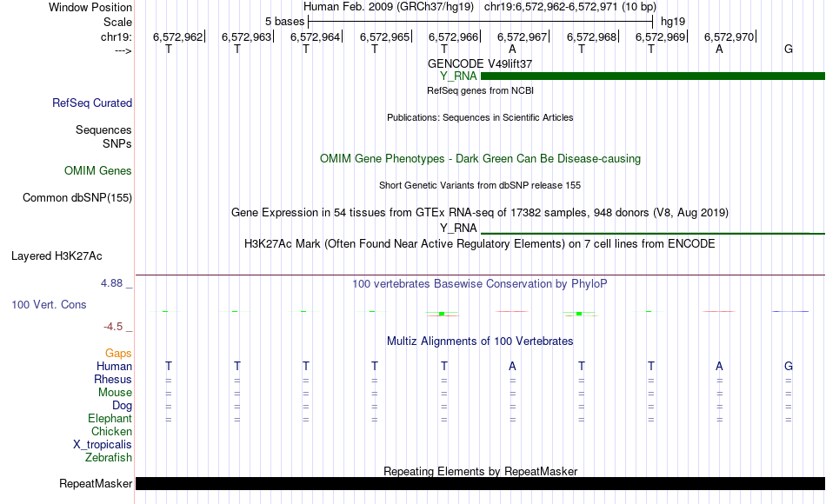Click the G base in the Human alignment row
This screenshot has height=504, width=826.
pyautogui.click(x=789, y=367)
